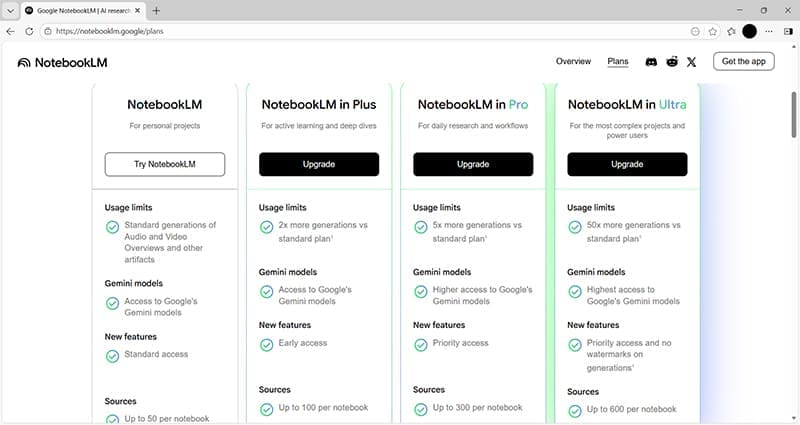The image size is (800, 425).
Task: Click the NotebookLM in Pro heading
Action: pyautogui.click(x=473, y=105)
